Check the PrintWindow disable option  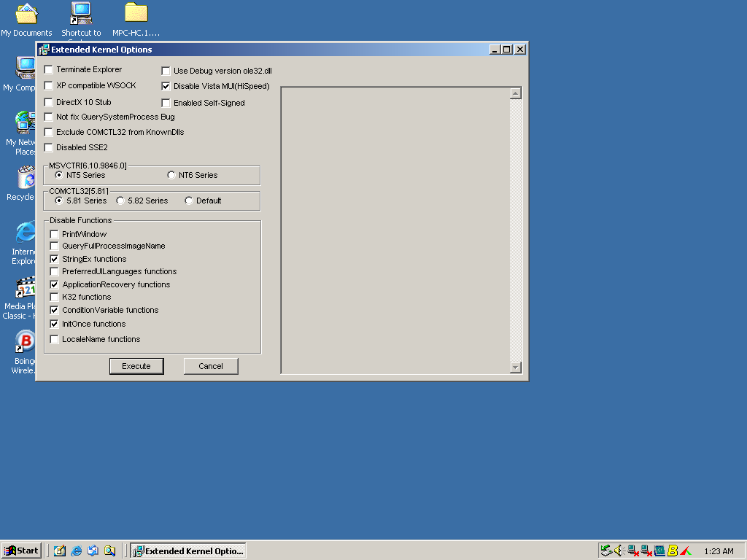coord(54,234)
